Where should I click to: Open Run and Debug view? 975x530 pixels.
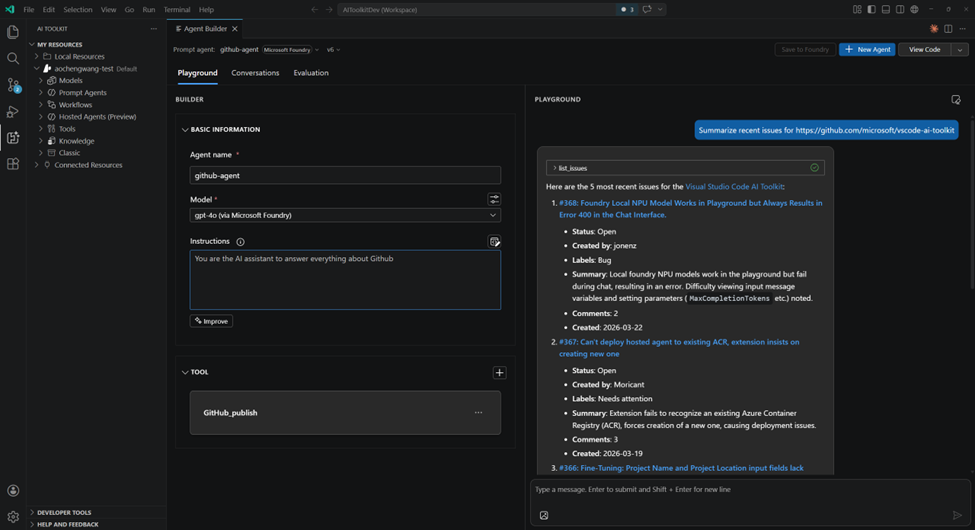[x=13, y=112]
